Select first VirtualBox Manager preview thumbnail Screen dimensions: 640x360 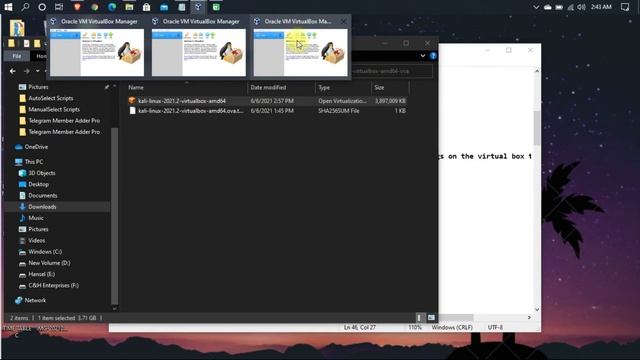point(97,52)
